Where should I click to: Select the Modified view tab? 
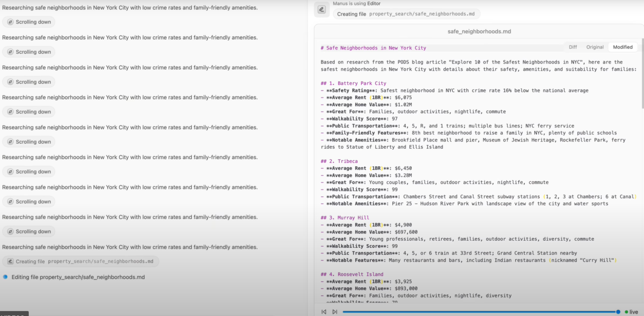coord(622,47)
